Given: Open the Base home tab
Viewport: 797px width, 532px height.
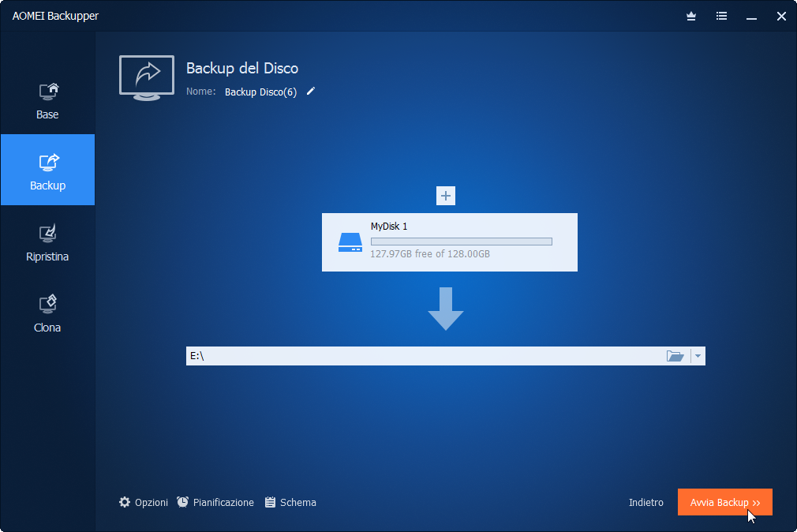Looking at the screenshot, I should coord(47,101).
